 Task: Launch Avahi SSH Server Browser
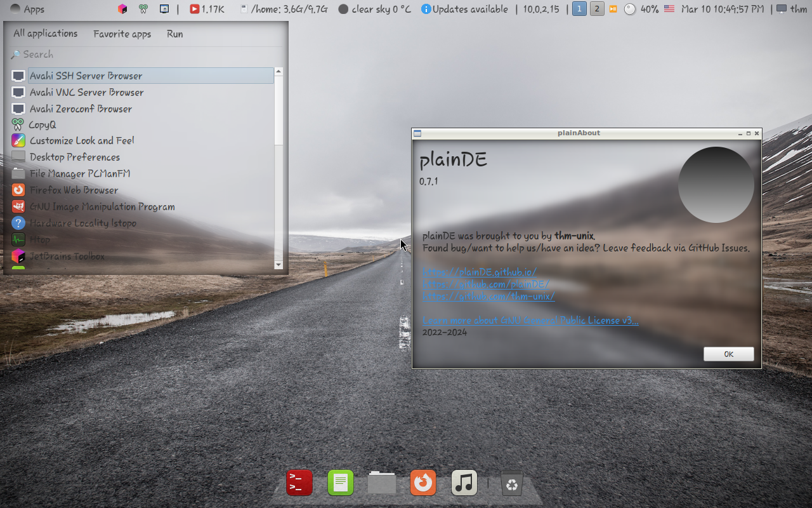(x=142, y=76)
